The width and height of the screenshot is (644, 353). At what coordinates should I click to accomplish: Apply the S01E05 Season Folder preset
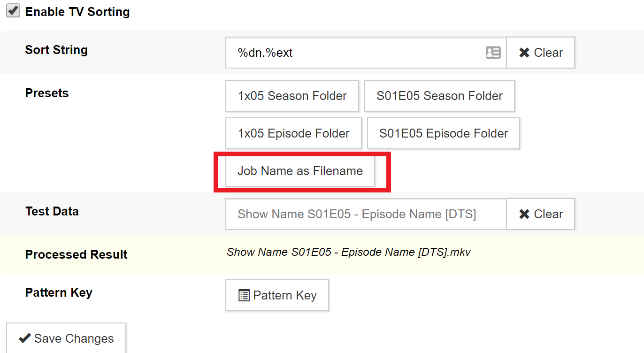[439, 96]
